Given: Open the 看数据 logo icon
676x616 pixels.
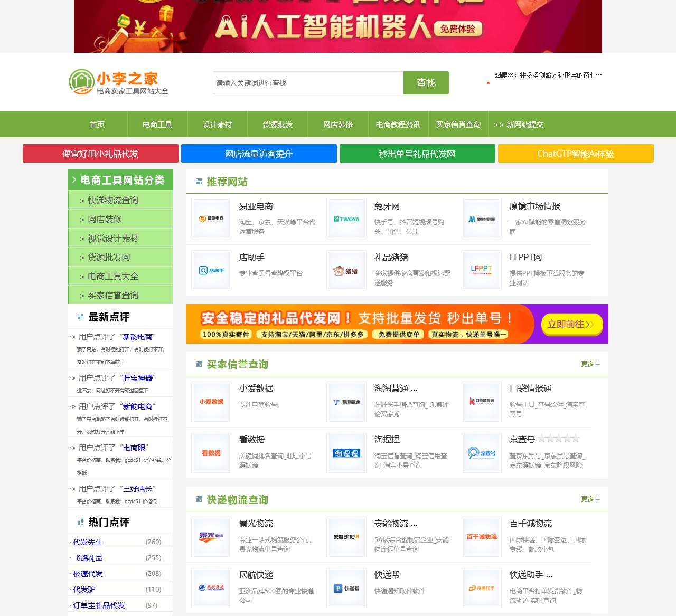Looking at the screenshot, I should 211,452.
